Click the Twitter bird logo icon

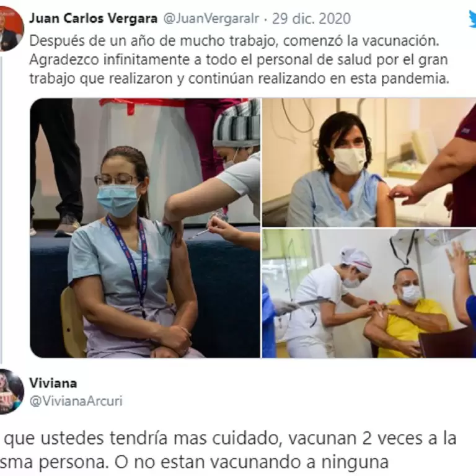tap(472, 19)
